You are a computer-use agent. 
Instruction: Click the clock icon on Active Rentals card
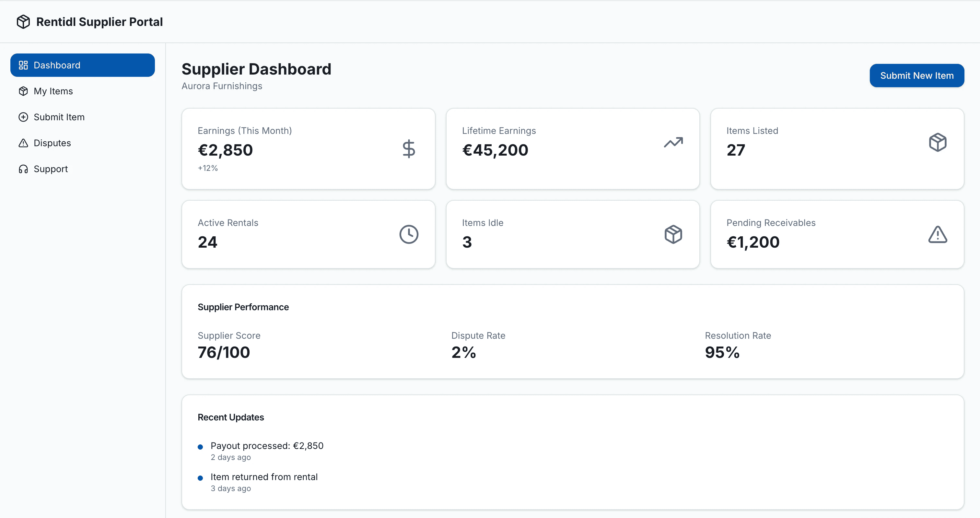[x=409, y=234]
